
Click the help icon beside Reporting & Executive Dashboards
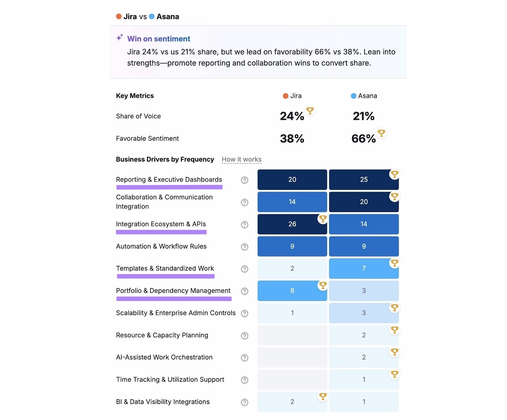coord(244,180)
